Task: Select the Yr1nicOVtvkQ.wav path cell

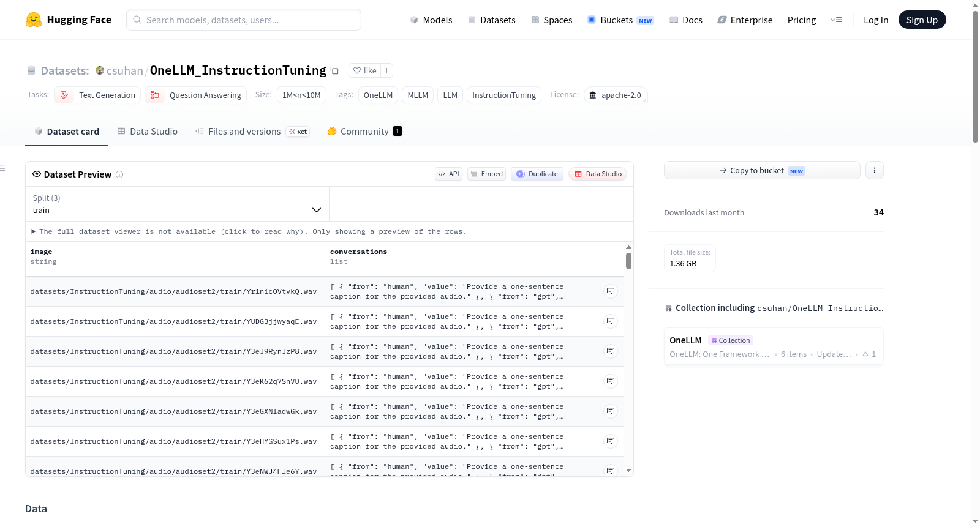Action: click(x=175, y=291)
